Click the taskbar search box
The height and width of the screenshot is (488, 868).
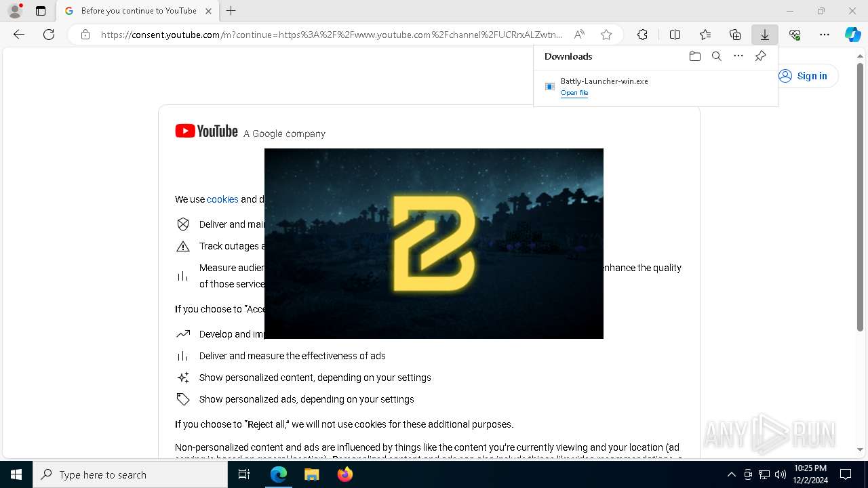130,474
